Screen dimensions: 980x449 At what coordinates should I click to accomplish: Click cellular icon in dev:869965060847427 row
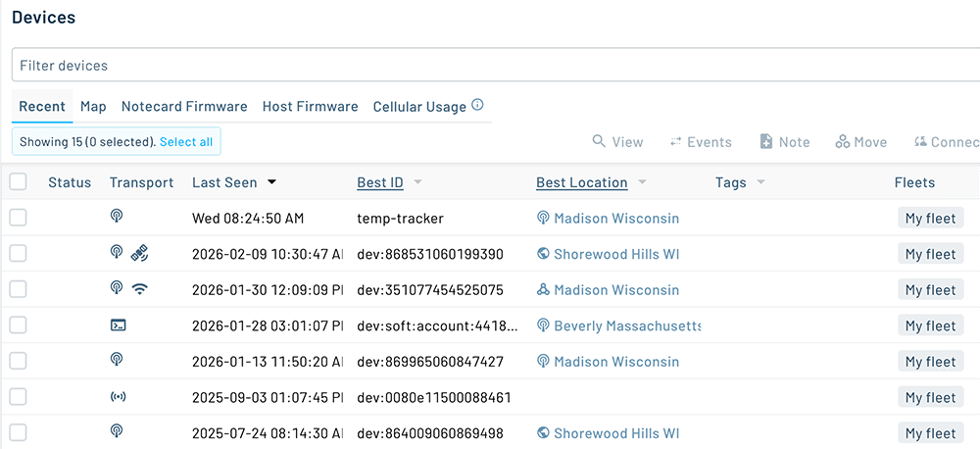click(x=117, y=359)
